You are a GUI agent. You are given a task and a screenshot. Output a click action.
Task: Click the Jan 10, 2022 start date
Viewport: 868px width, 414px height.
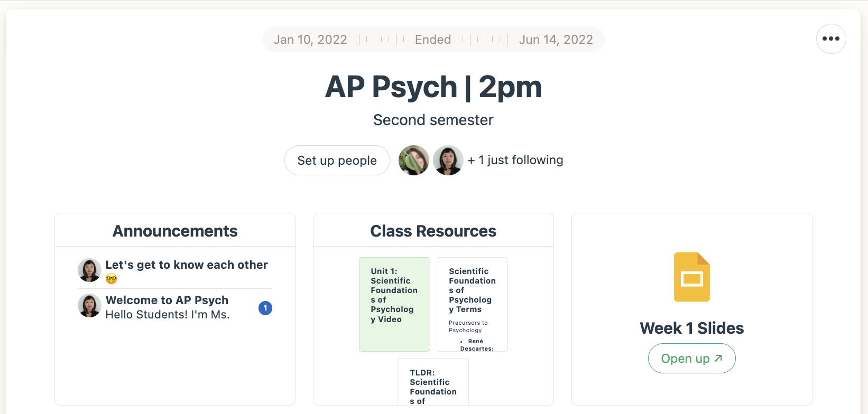[x=310, y=40]
